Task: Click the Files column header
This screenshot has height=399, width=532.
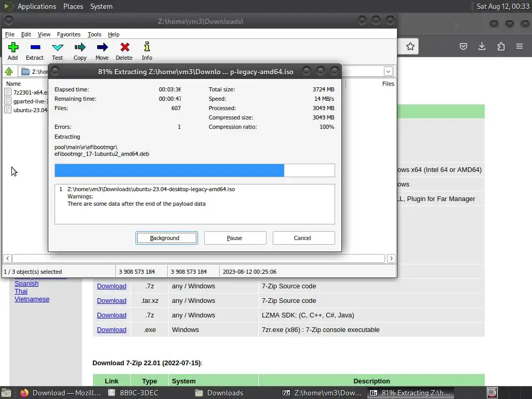Action: 388,84
